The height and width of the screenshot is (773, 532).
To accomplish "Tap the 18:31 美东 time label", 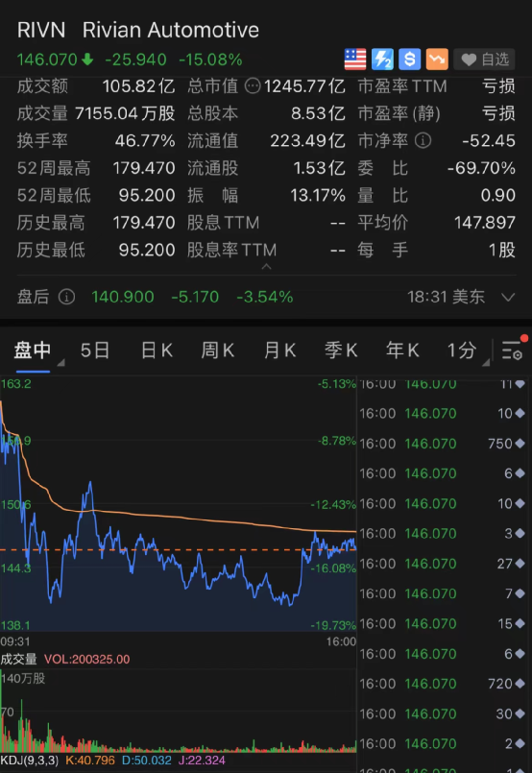I will [447, 297].
